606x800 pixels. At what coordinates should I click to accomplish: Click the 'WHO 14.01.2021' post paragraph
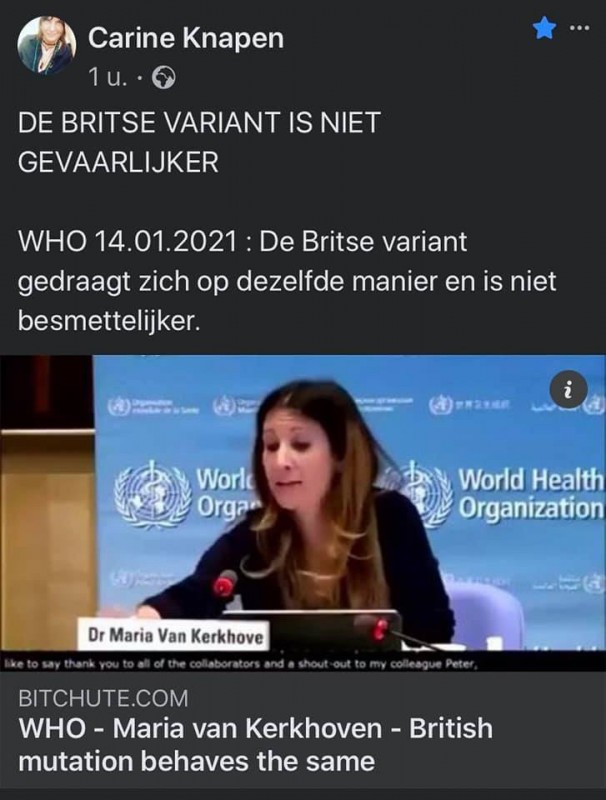(287, 281)
